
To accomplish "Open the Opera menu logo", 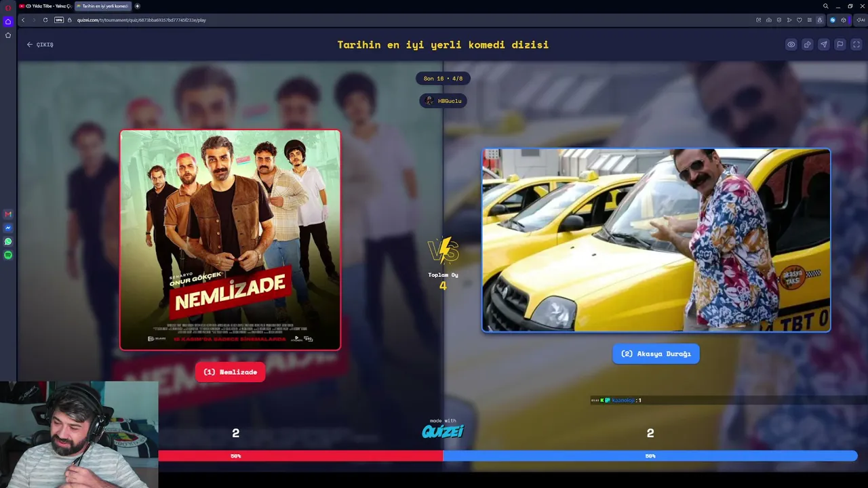I will click(x=8, y=7).
